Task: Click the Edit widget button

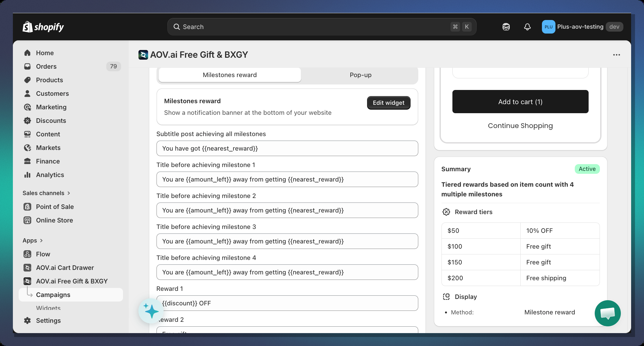Action: point(388,103)
